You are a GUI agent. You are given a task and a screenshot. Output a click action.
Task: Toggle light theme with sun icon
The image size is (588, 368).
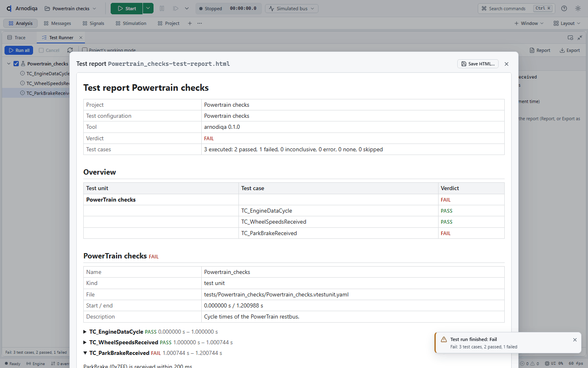[x=578, y=9]
